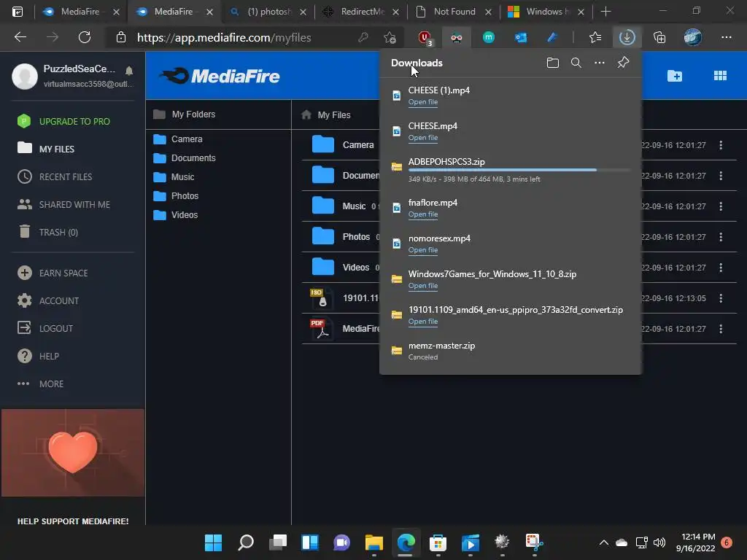The width and height of the screenshot is (747, 560).
Task: Open file link for nomoresex.mp4
Action: (x=422, y=250)
